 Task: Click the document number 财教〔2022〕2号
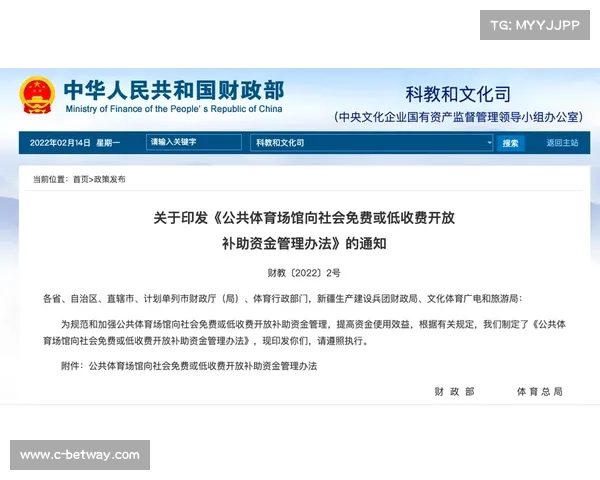pos(304,273)
